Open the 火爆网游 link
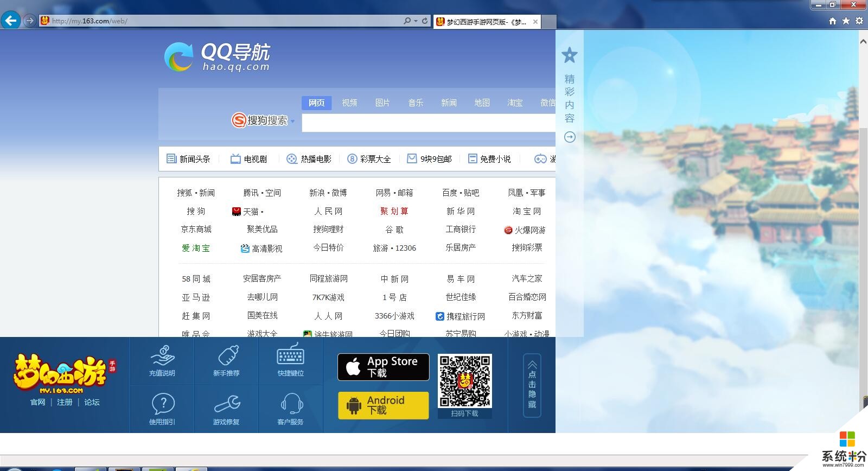The image size is (868, 471). tap(525, 230)
